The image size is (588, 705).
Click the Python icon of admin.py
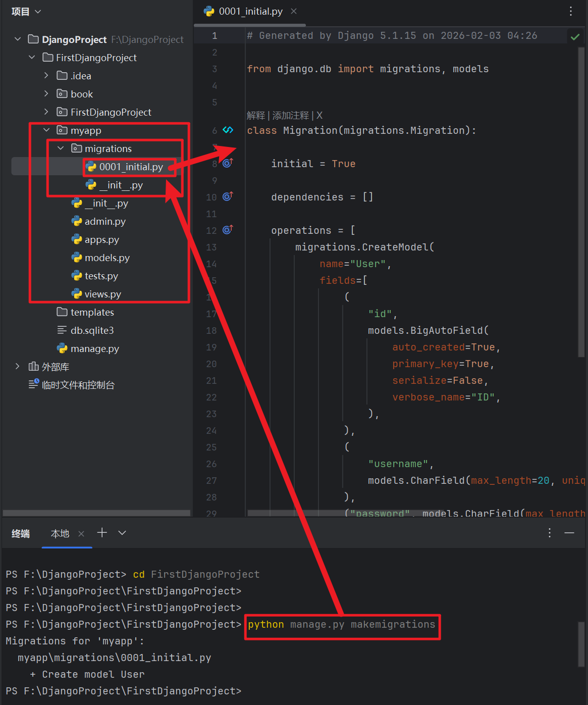(x=77, y=221)
